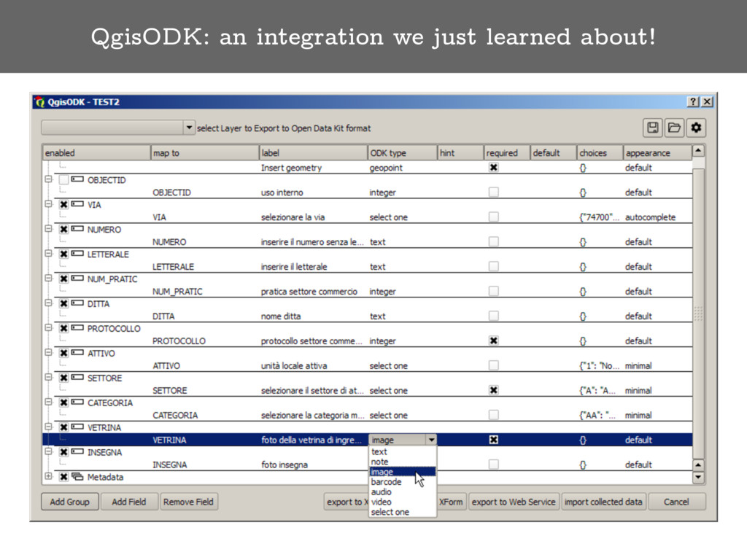Choose video in the ODK type list
Image resolution: width=747 pixels, height=560 pixels.
[x=403, y=502]
